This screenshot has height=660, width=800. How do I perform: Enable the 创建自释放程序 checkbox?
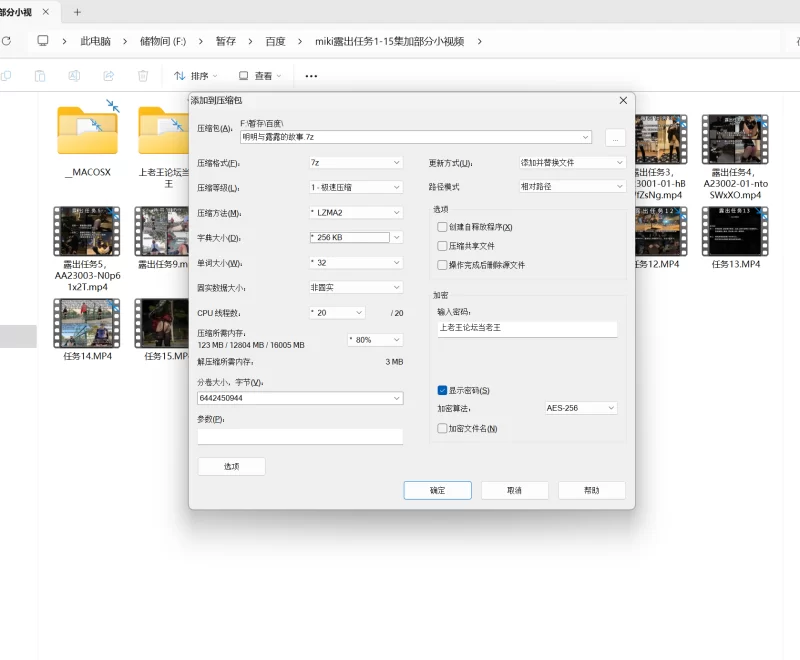pos(443,227)
